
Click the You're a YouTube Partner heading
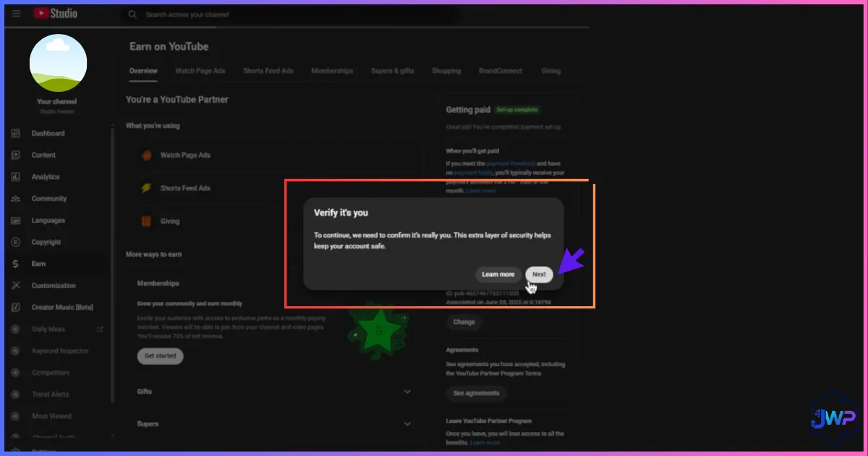click(177, 99)
